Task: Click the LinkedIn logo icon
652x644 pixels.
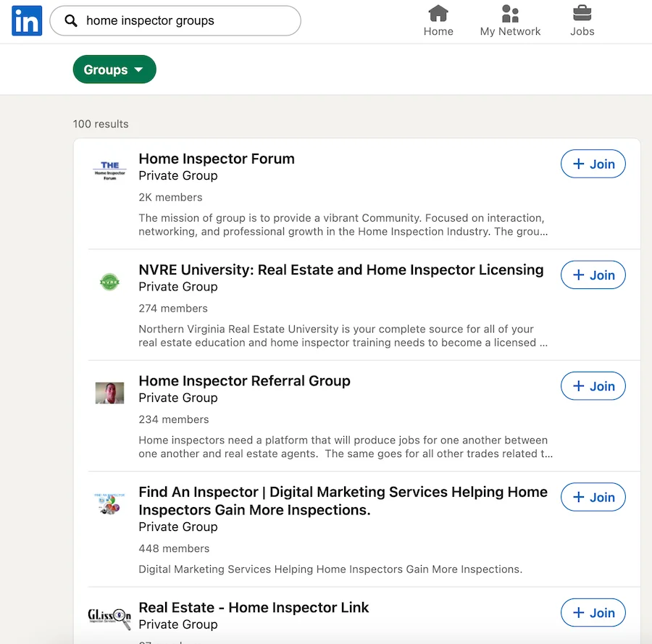Action: pos(27,21)
